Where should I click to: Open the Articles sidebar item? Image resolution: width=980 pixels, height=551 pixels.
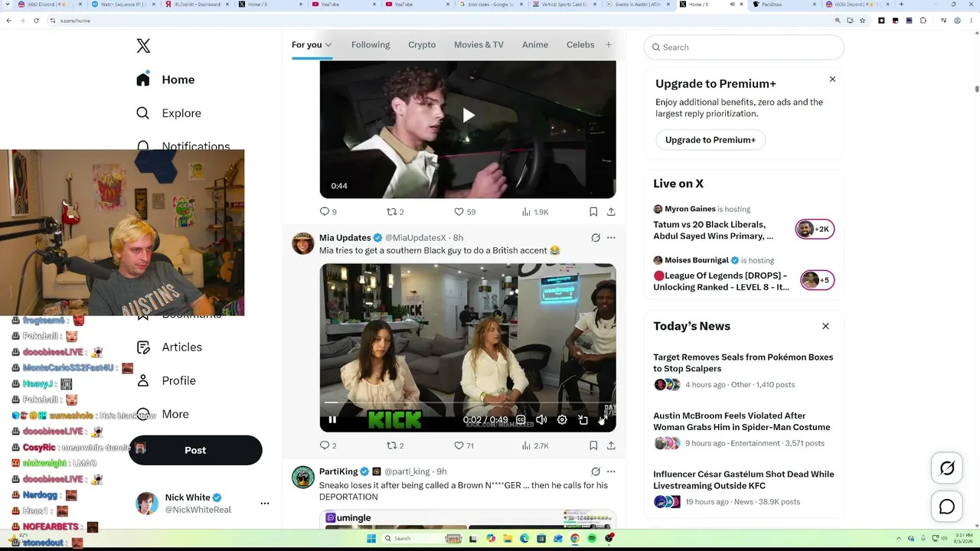click(x=169, y=347)
